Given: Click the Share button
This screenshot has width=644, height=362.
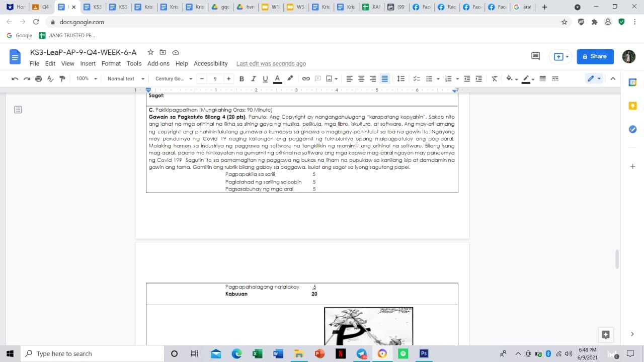Looking at the screenshot, I should [595, 56].
